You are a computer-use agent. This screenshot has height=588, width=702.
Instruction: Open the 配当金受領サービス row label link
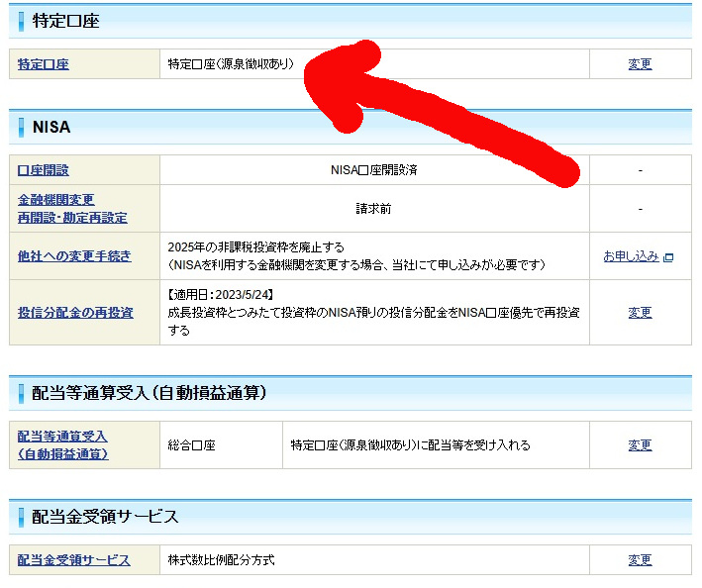pyautogui.click(x=74, y=560)
